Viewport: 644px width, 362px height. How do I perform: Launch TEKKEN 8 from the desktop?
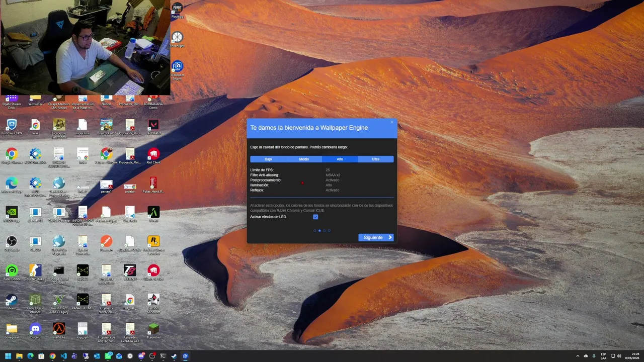coord(130,273)
